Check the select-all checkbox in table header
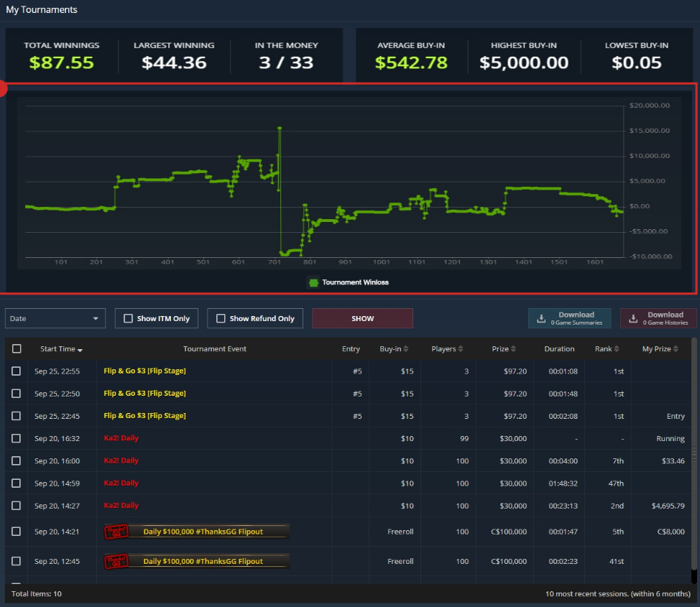This screenshot has height=607, width=700. (17, 349)
